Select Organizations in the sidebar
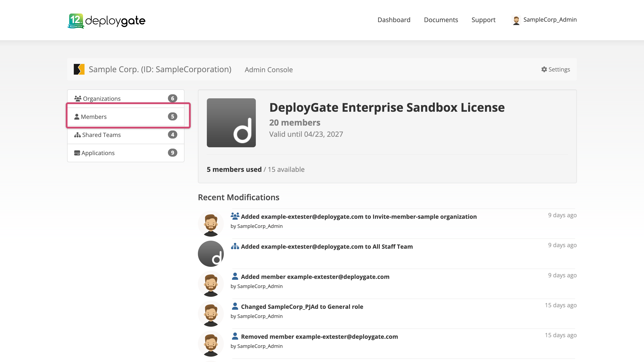The height and width of the screenshot is (362, 644). point(126,98)
